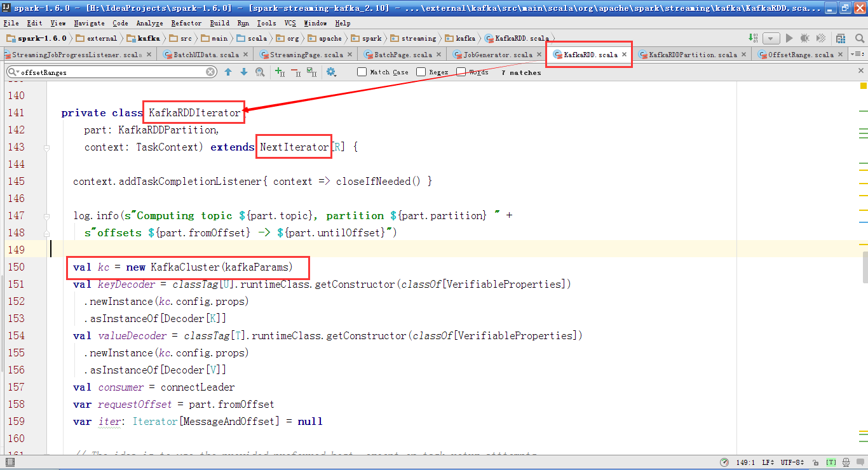
Task: Jump to next search occurrence arrow
Action: click(x=243, y=72)
